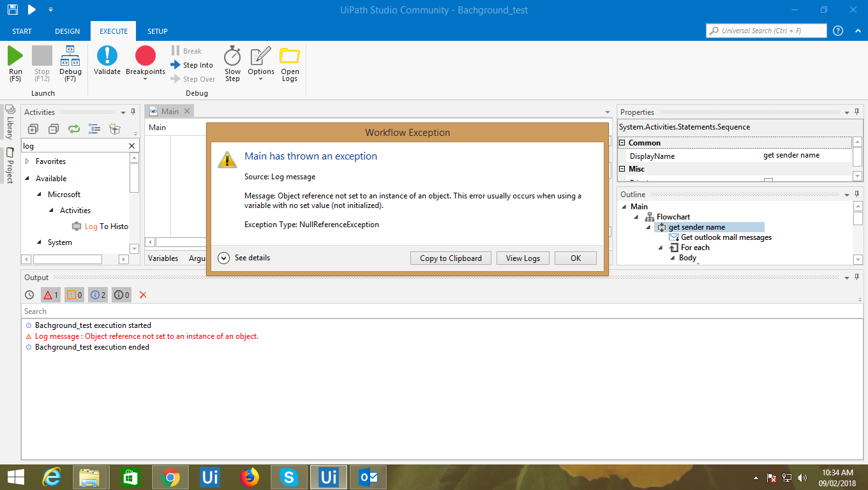Open the Library side tab
The width and height of the screenshot is (868, 490).
pos(10,122)
